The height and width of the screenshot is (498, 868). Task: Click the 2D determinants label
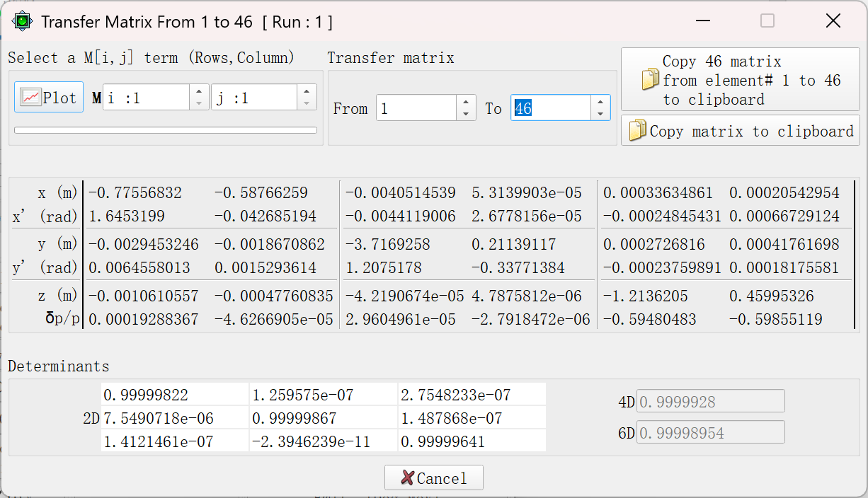point(91,418)
